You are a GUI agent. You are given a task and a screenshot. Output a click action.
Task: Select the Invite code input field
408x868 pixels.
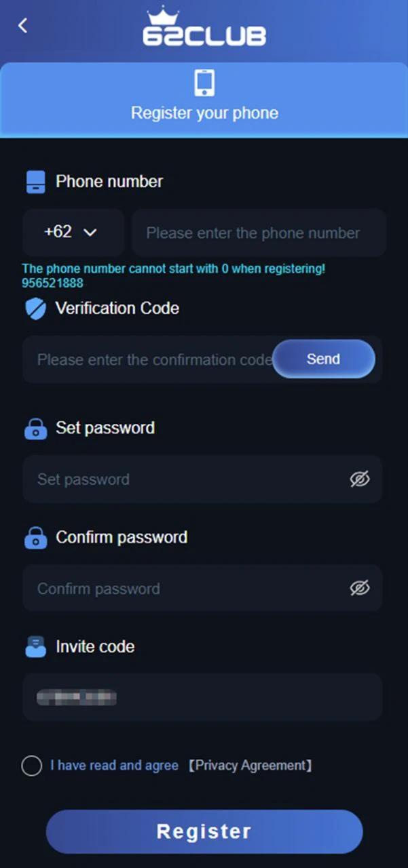tap(202, 696)
